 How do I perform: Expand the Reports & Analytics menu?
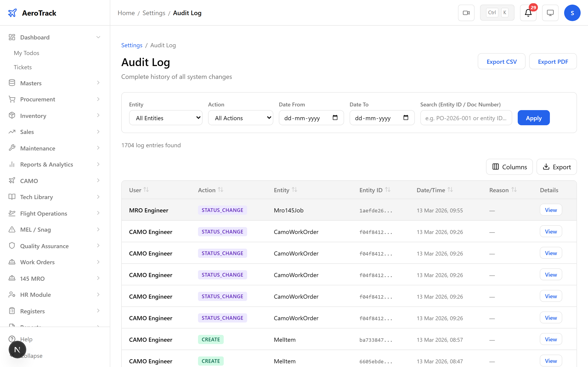46,164
